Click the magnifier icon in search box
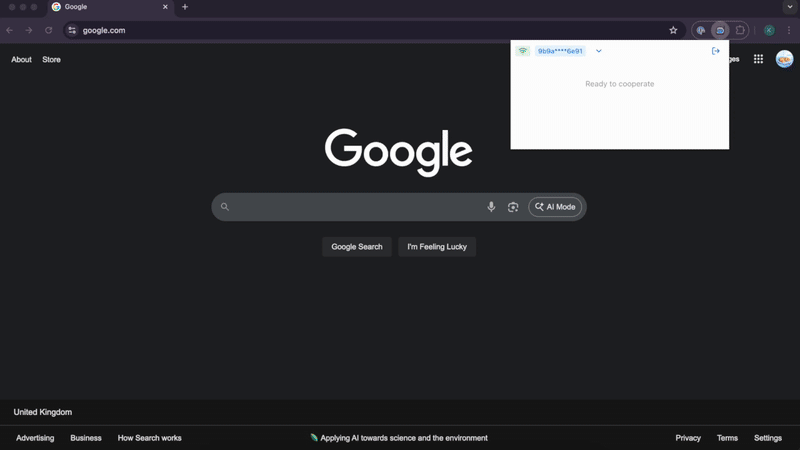800x450 pixels. 225,207
